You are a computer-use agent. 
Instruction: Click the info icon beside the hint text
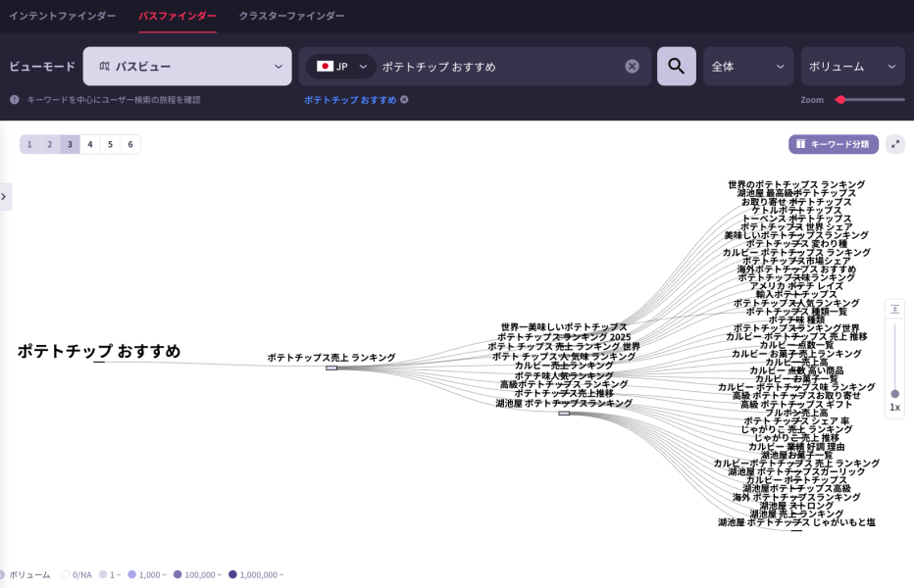pyautogui.click(x=15, y=100)
